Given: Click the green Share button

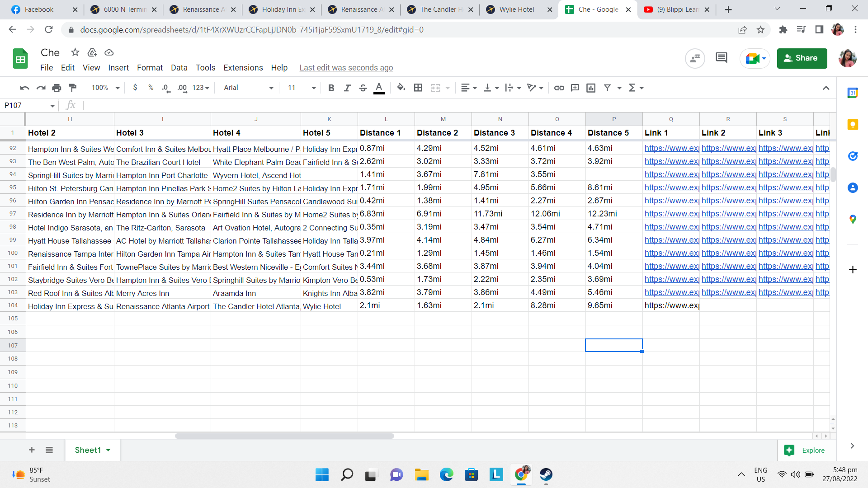Looking at the screenshot, I should tap(802, 58).
